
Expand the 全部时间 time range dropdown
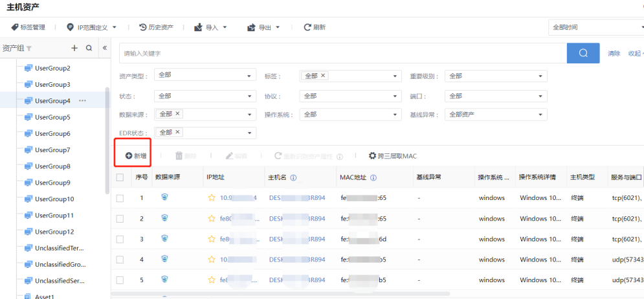coord(595,27)
